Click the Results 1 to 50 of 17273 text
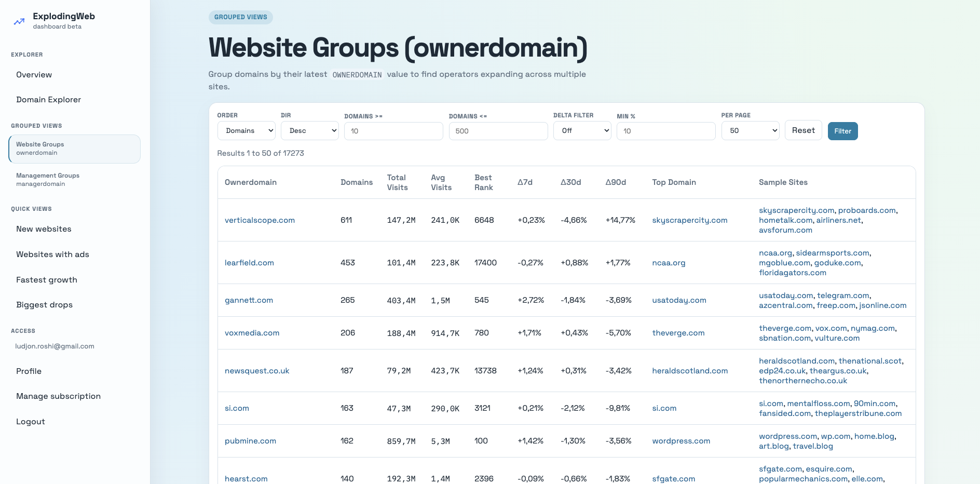This screenshot has width=980, height=484. (261, 153)
